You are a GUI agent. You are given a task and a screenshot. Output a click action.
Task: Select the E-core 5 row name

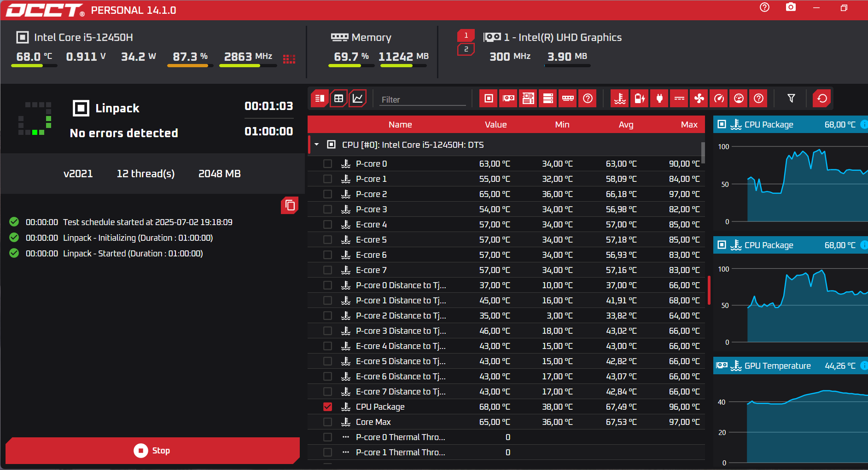tap(371, 240)
